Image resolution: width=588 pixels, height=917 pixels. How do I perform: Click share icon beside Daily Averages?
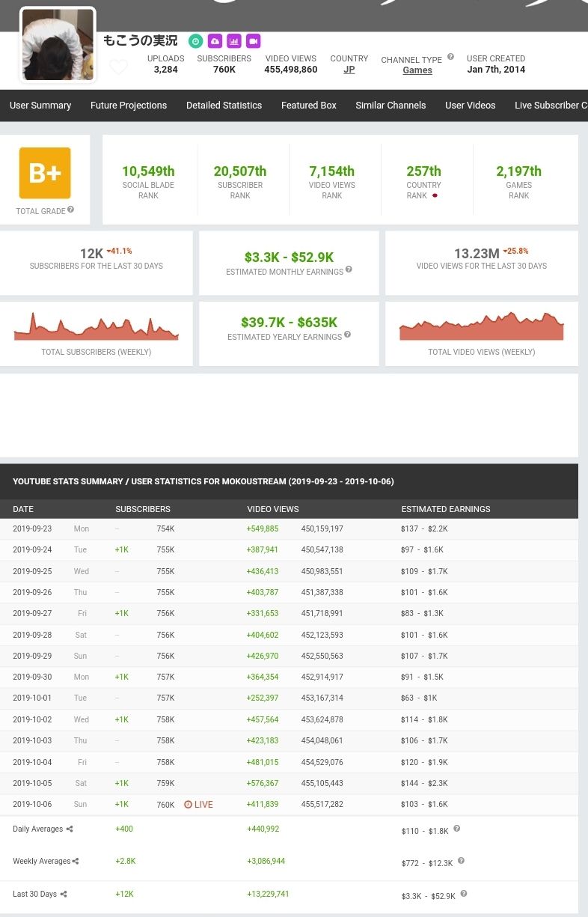click(70, 829)
